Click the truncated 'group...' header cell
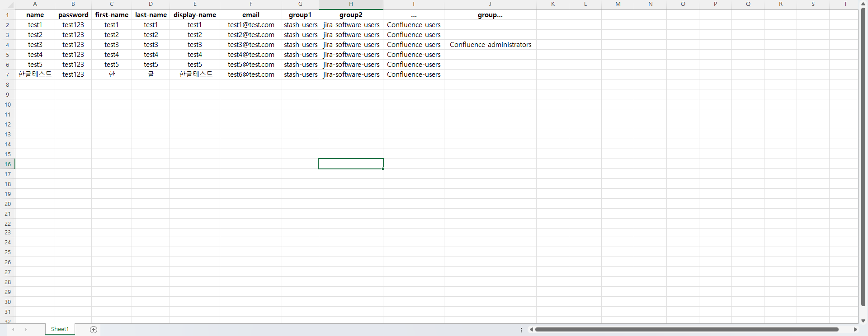868x336 pixels. coord(490,15)
